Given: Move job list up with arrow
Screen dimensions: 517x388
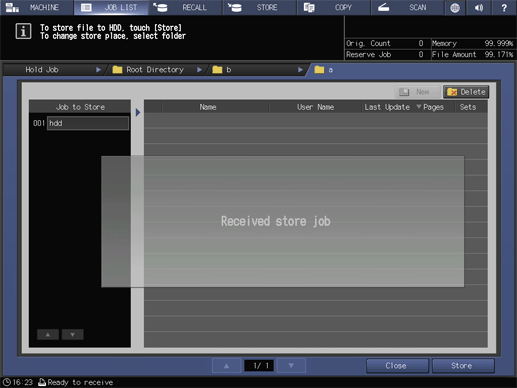Looking at the screenshot, I should (x=48, y=335).
